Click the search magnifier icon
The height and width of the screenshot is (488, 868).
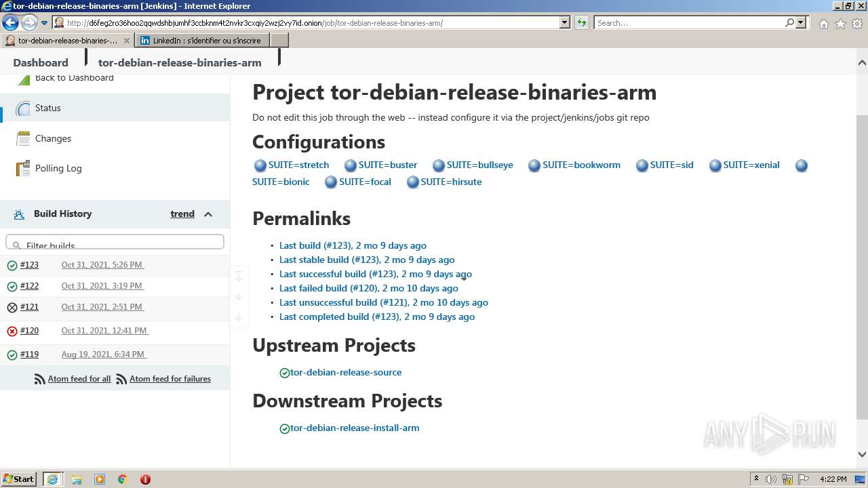tap(789, 23)
